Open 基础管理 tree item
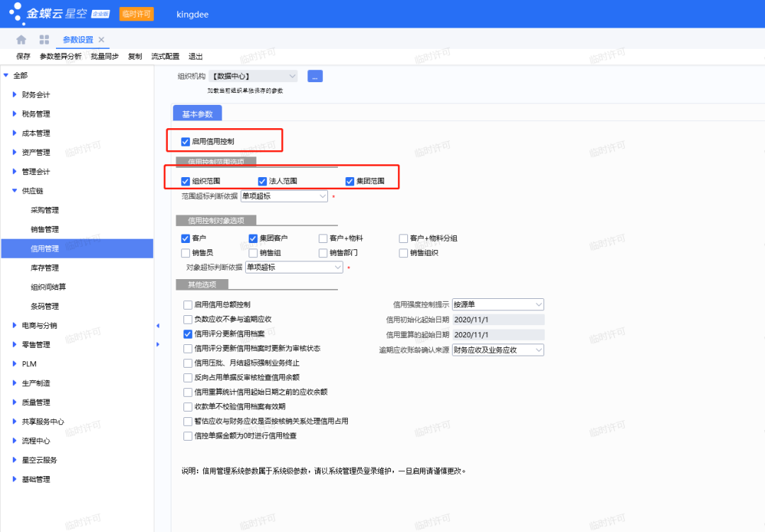765x532 pixels. click(x=36, y=480)
